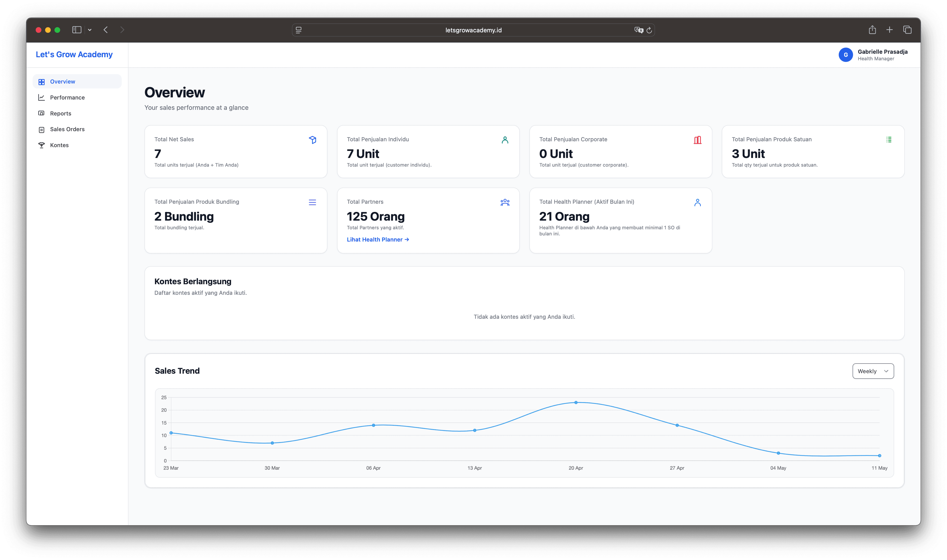
Task: Click the 06 Apr data point on chart
Action: (x=373, y=425)
